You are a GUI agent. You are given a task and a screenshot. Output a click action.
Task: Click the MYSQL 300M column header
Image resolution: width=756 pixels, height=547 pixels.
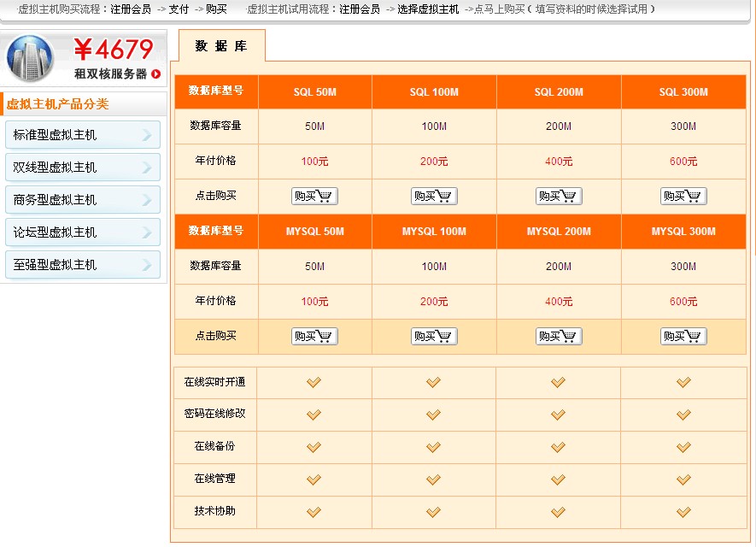(683, 232)
